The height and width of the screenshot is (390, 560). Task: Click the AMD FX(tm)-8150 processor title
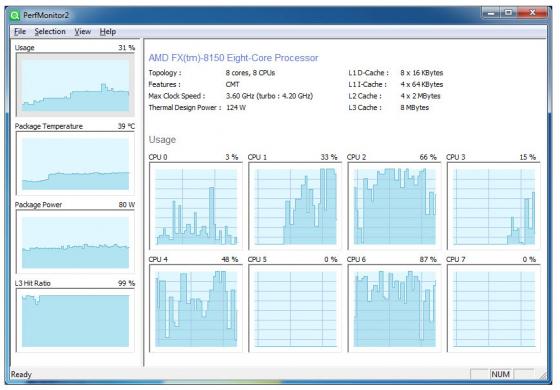233,58
